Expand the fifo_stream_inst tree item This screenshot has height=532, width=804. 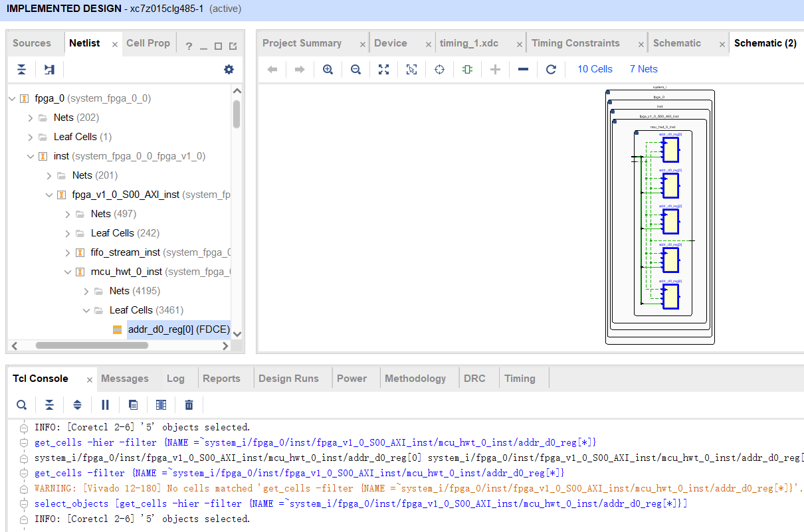(66, 252)
